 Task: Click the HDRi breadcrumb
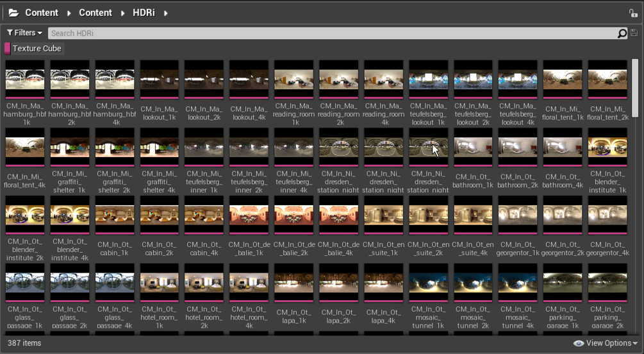[144, 13]
